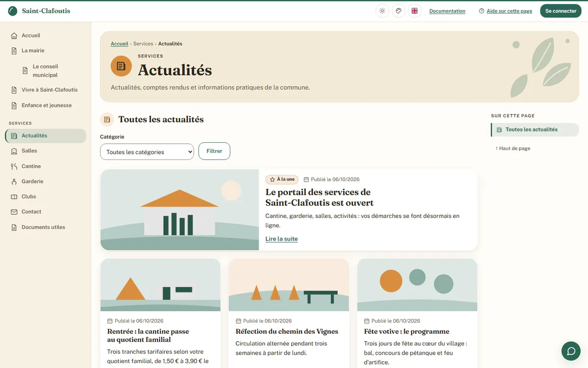Select Actualités in the sidebar
The height and width of the screenshot is (368, 588).
pos(46,136)
